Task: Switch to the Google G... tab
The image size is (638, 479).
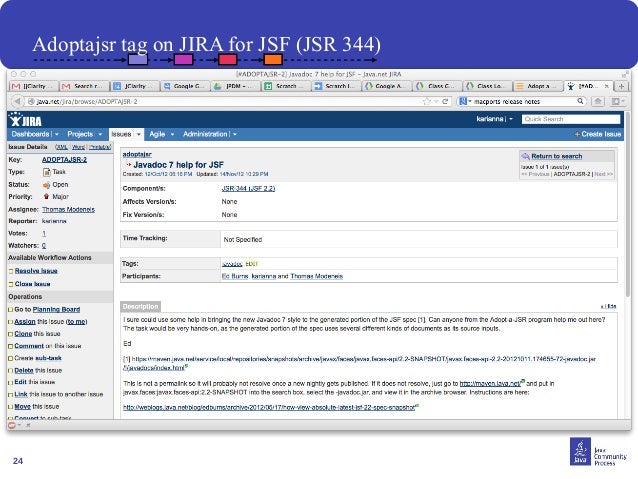Action: pos(185,86)
